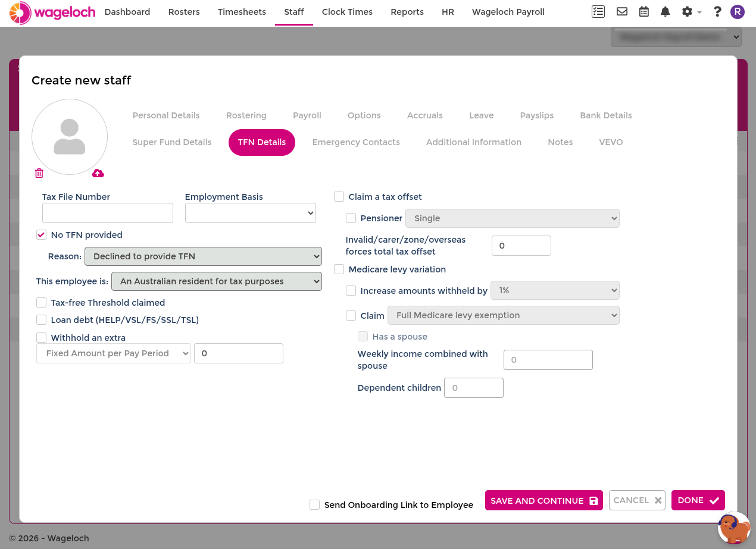Viewport: 756px width, 549px height.
Task: Tick Send Onboarding Link to Employee
Action: [314, 505]
